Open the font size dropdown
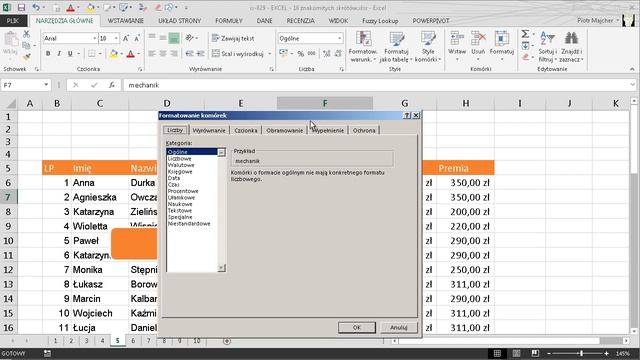Viewport: 640px width, 360px height. [116, 38]
